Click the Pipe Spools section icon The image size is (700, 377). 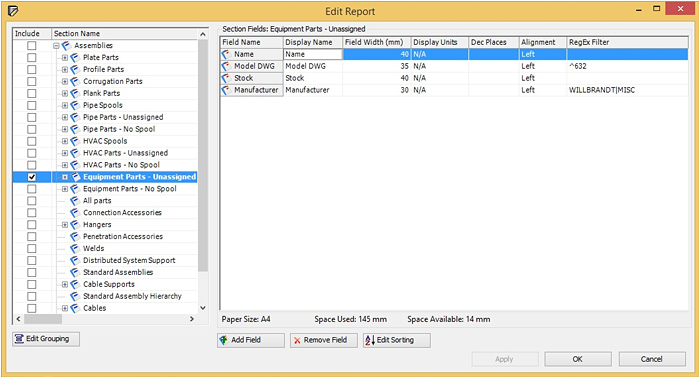pyautogui.click(x=75, y=105)
